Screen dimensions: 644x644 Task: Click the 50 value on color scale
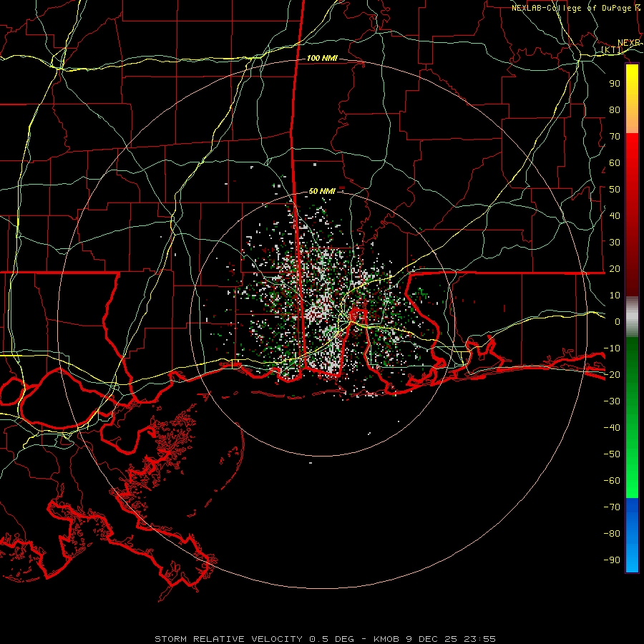pos(615,190)
